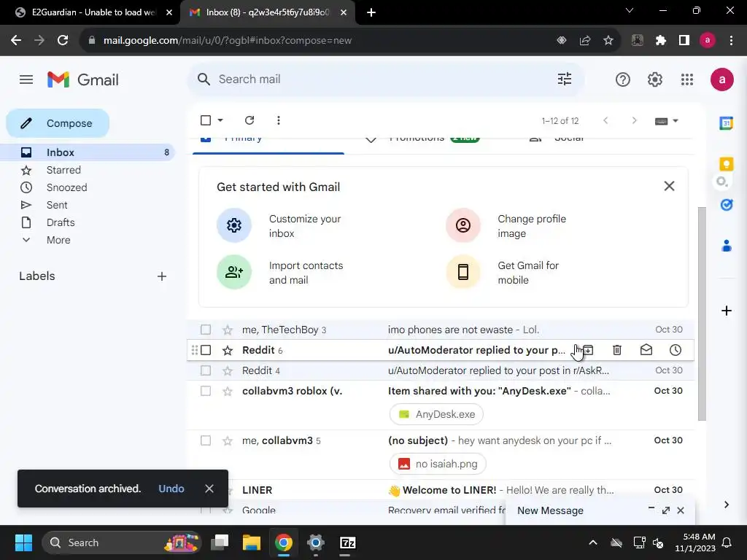The width and height of the screenshot is (747, 560).
Task: Open the Inbox folder
Action: click(x=88, y=152)
